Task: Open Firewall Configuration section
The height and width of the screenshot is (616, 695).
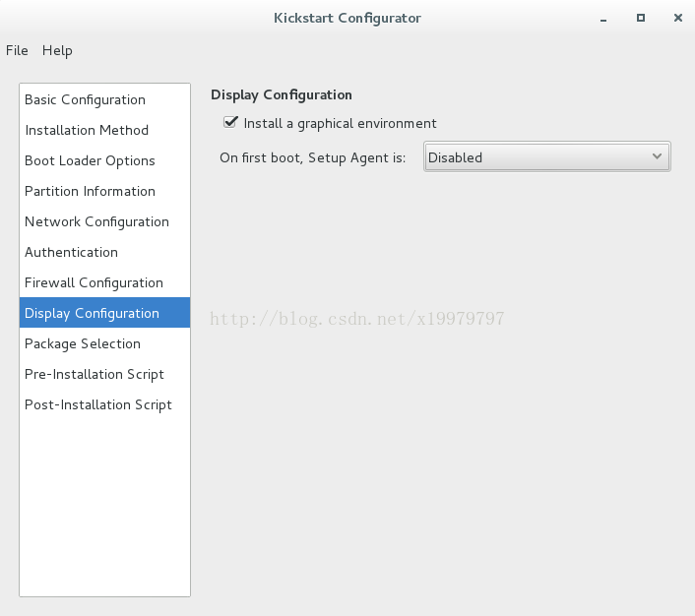Action: (x=104, y=282)
